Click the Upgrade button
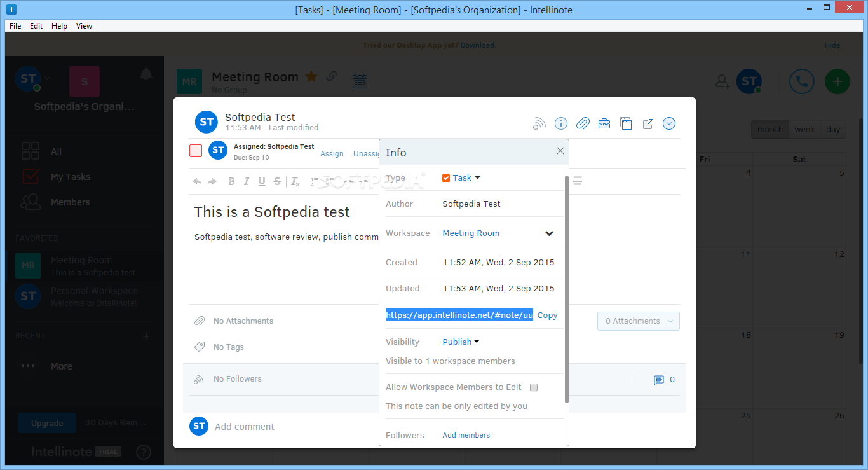The width and height of the screenshot is (868, 470). 47,423
